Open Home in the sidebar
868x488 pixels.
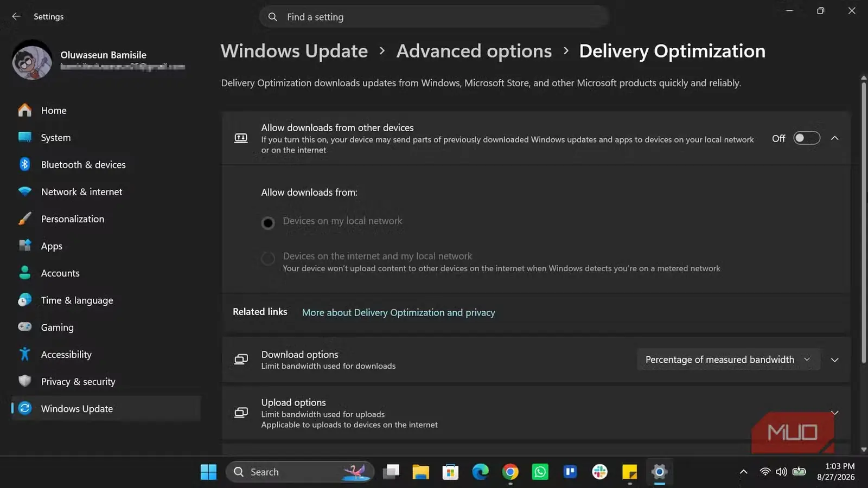106,111
